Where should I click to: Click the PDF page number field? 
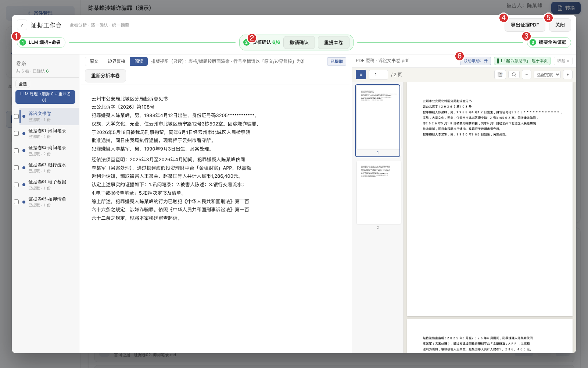pos(379,75)
